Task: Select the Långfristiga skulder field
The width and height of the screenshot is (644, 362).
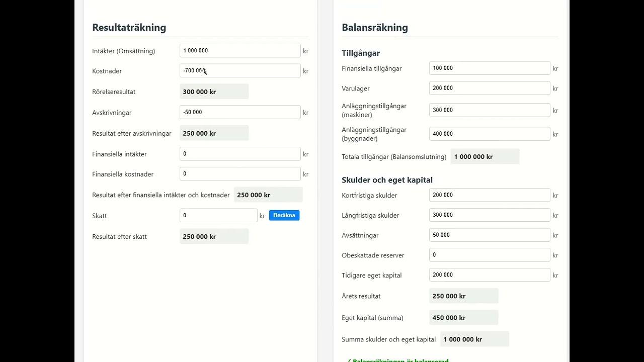Action: click(490, 215)
